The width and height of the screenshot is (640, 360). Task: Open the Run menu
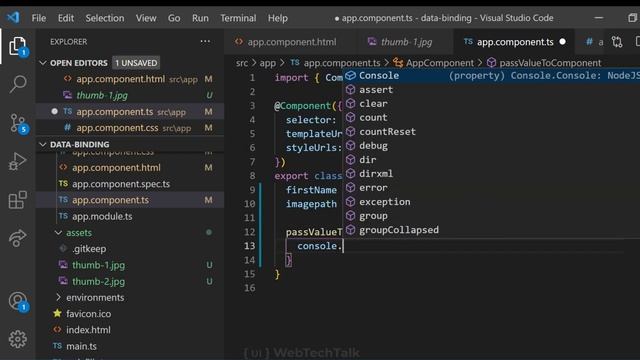pyautogui.click(x=200, y=18)
